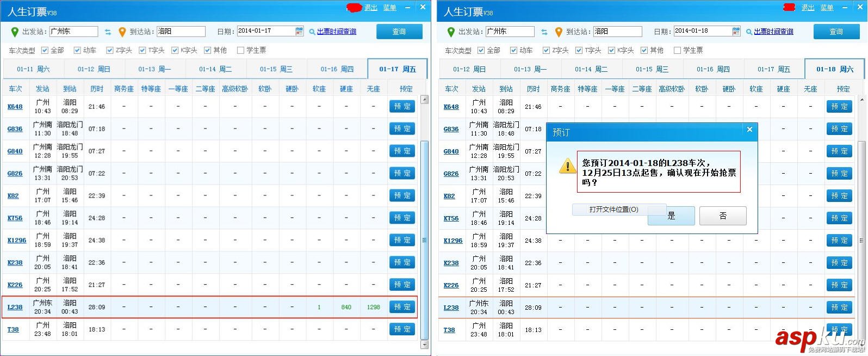Image resolution: width=868 pixels, height=356 pixels.
Task: Enable 学生票 checkbox in the 2014-01-18 window
Action: pos(677,50)
